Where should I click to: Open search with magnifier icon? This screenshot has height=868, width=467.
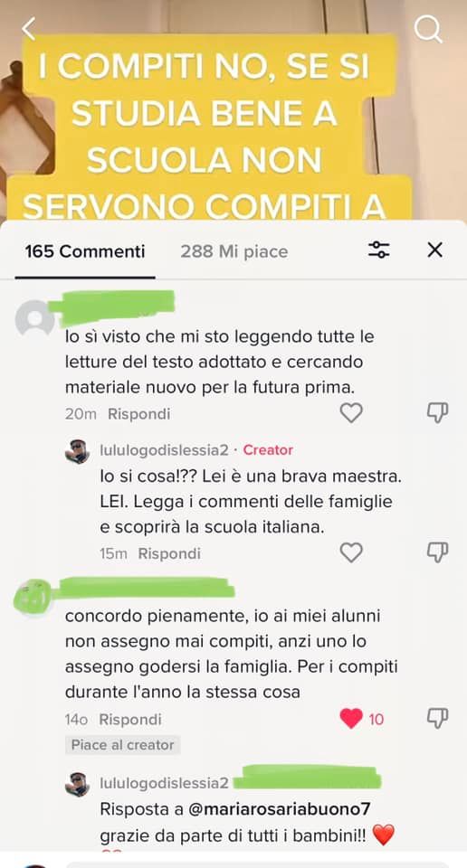(x=428, y=29)
